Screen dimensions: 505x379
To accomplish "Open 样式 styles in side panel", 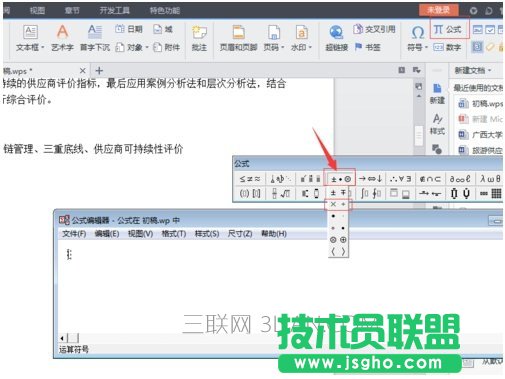I will point(437,124).
